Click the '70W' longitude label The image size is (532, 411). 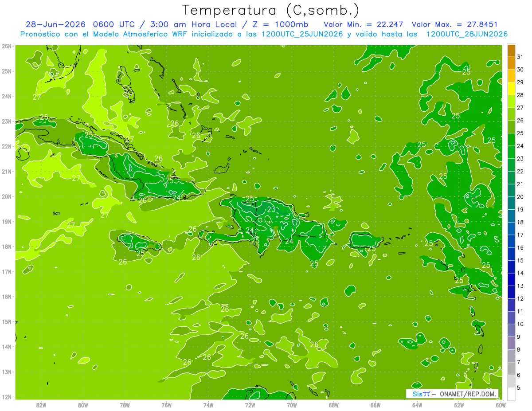[292, 405]
